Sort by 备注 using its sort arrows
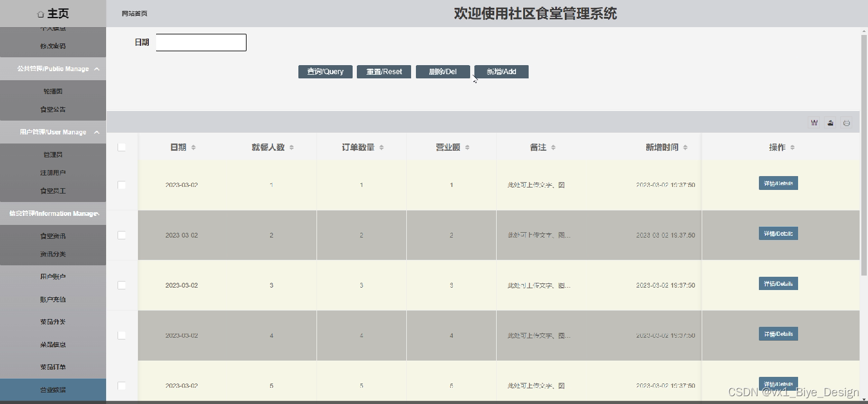 pyautogui.click(x=553, y=148)
